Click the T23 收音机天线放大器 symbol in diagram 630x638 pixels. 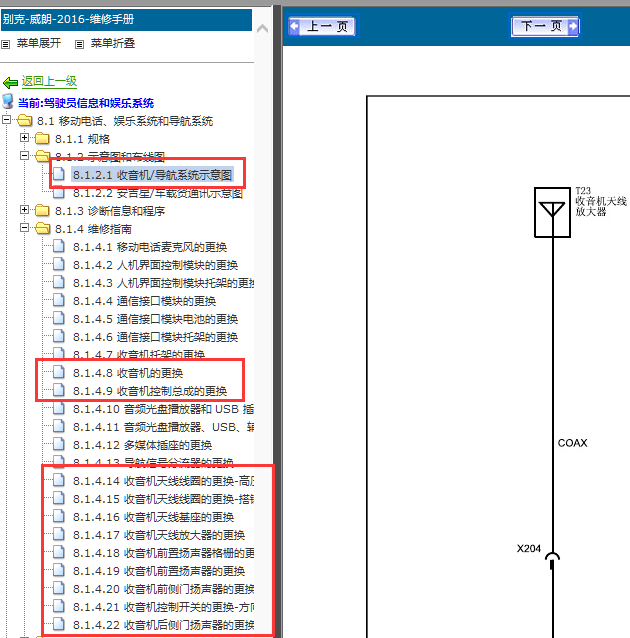[x=552, y=212]
